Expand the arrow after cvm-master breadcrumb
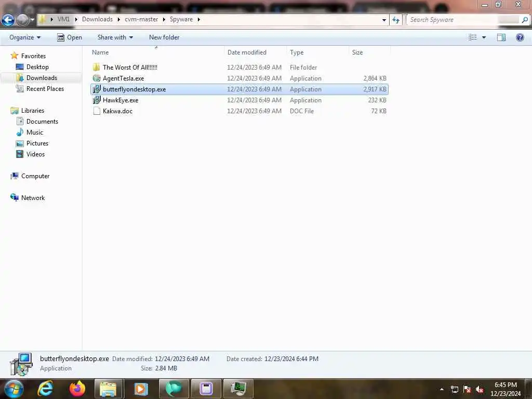This screenshot has width=532, height=399. [x=164, y=19]
